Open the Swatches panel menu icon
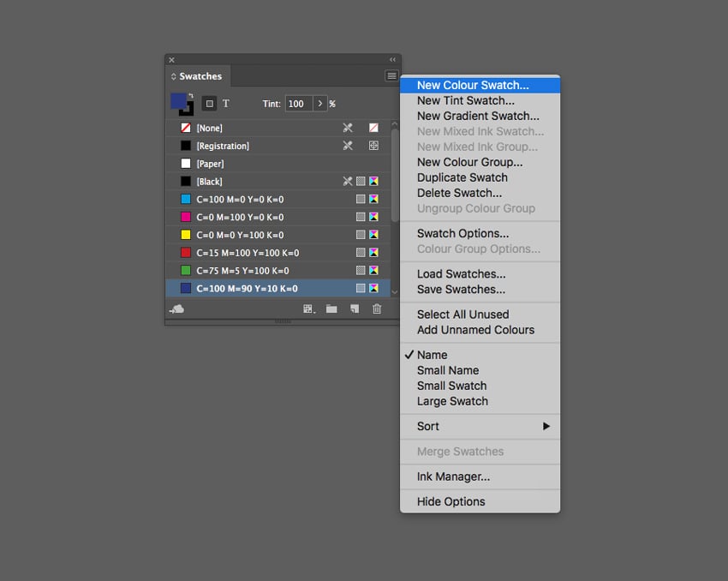The width and height of the screenshot is (728, 581). click(x=391, y=75)
